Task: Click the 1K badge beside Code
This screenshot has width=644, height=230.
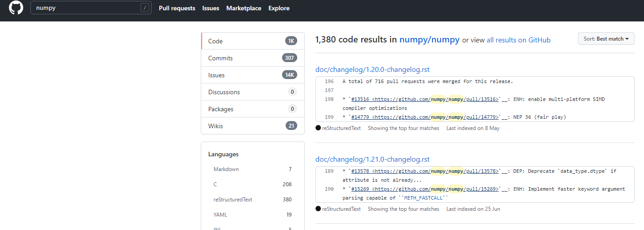Action: point(291,41)
